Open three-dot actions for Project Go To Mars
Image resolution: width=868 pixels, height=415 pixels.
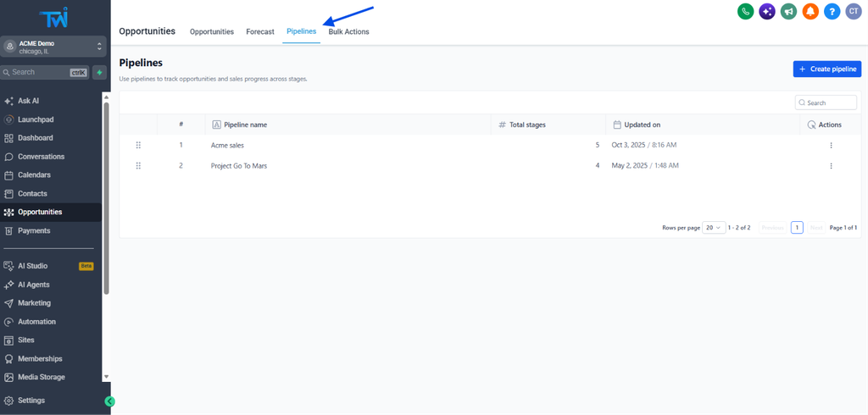pos(831,165)
